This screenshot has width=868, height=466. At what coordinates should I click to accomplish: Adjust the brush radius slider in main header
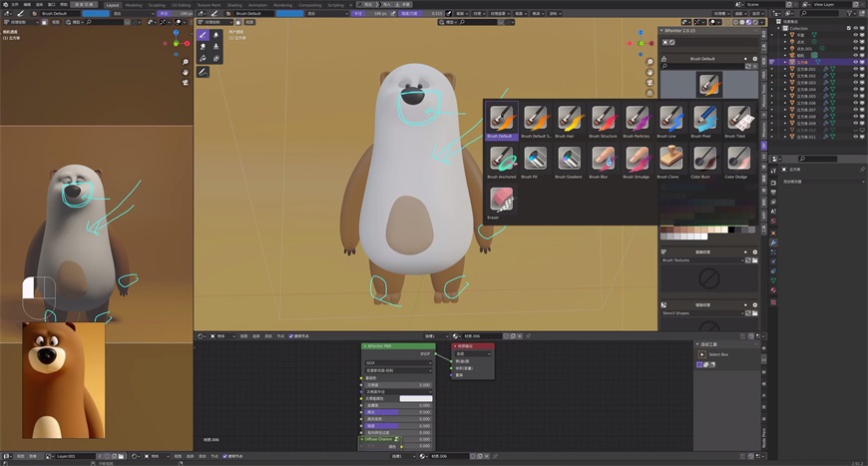371,13
